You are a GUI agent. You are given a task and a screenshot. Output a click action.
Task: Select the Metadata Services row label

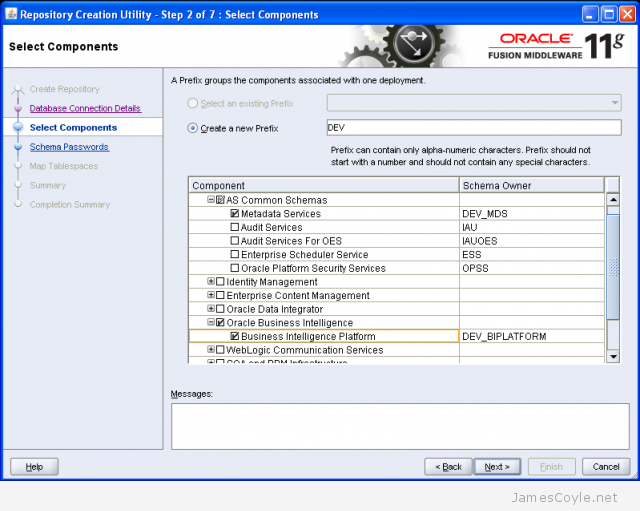pos(281,213)
